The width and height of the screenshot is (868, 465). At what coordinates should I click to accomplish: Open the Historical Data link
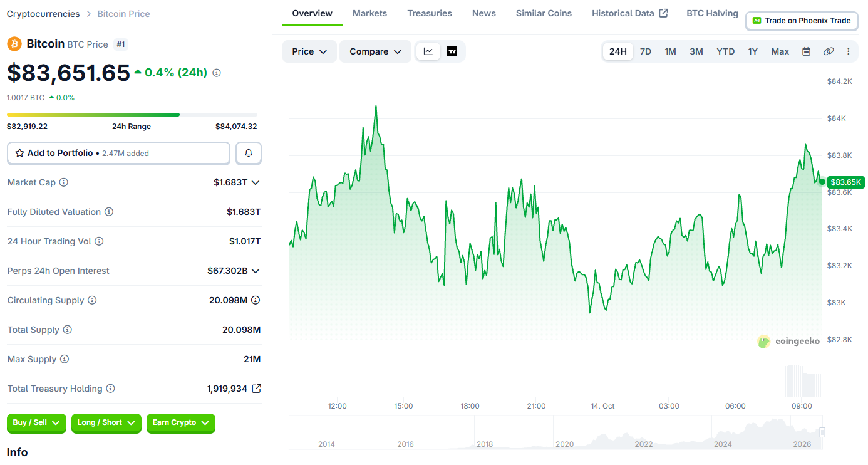click(629, 13)
